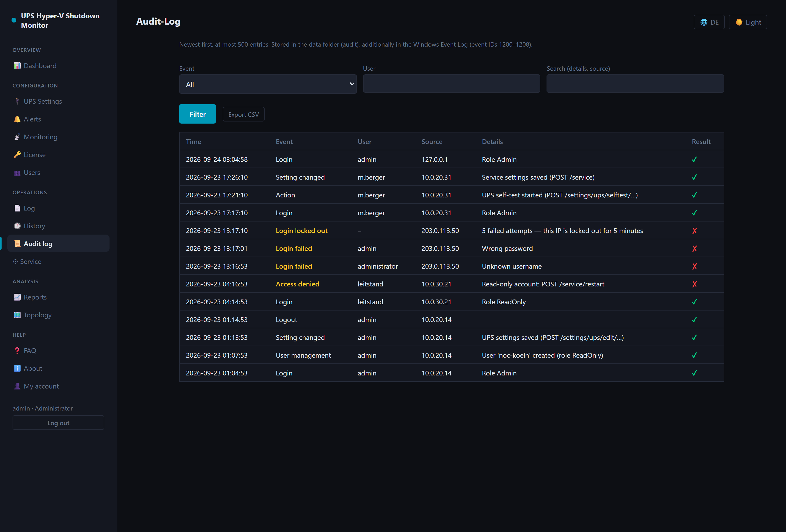Open the Event filter dropdown

click(268, 84)
